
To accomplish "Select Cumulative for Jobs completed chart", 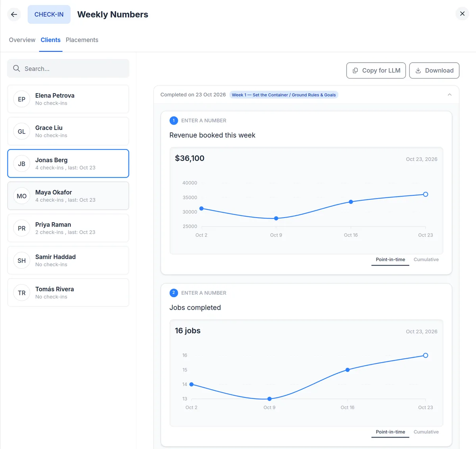I will 426,432.
